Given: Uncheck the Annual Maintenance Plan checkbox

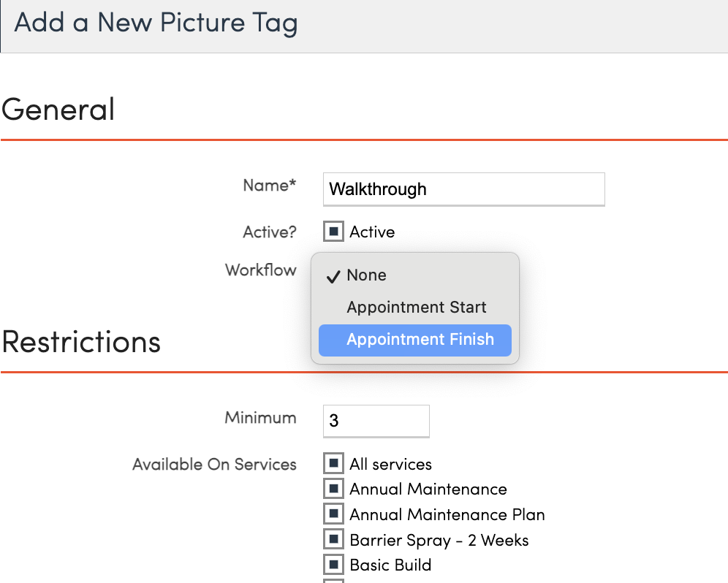Looking at the screenshot, I should click(333, 514).
